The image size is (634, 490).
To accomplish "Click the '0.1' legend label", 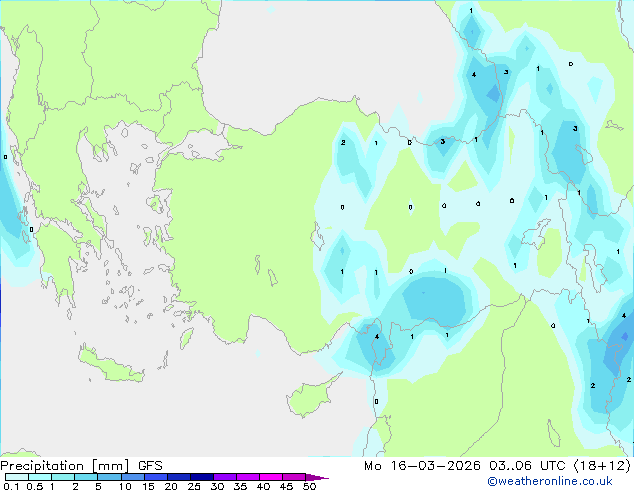I will (x=11, y=486).
